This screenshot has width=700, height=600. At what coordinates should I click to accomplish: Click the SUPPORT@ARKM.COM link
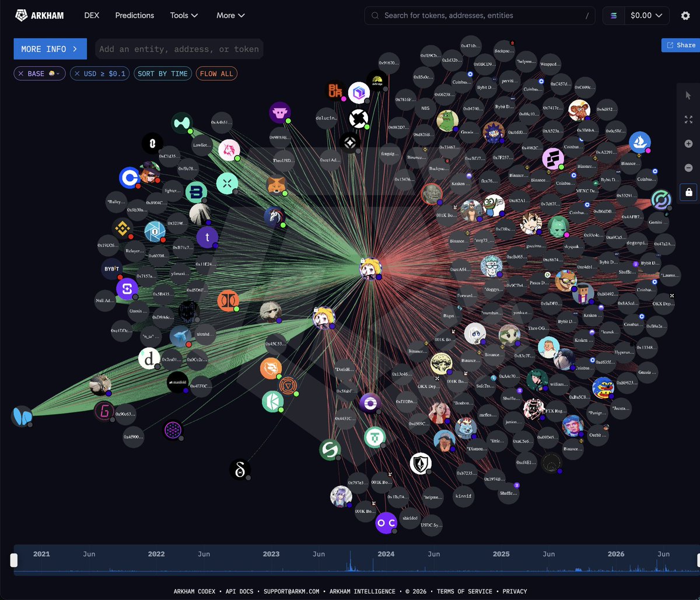(x=291, y=591)
